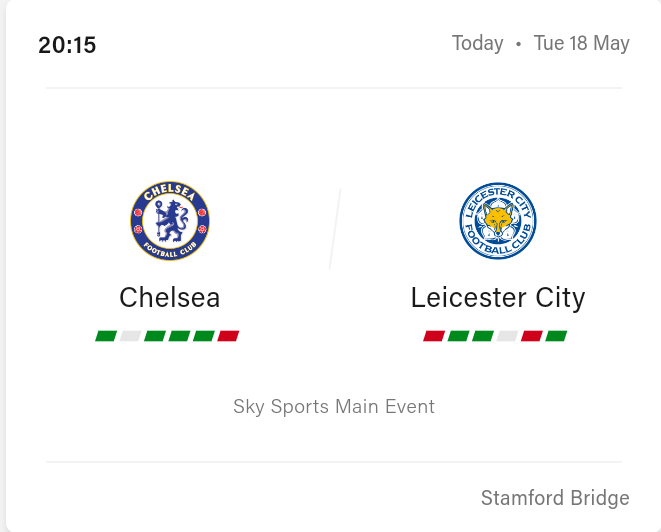This screenshot has height=532, width=661.
Task: Select Chelsea's third form indicator, green
Action: (155, 336)
